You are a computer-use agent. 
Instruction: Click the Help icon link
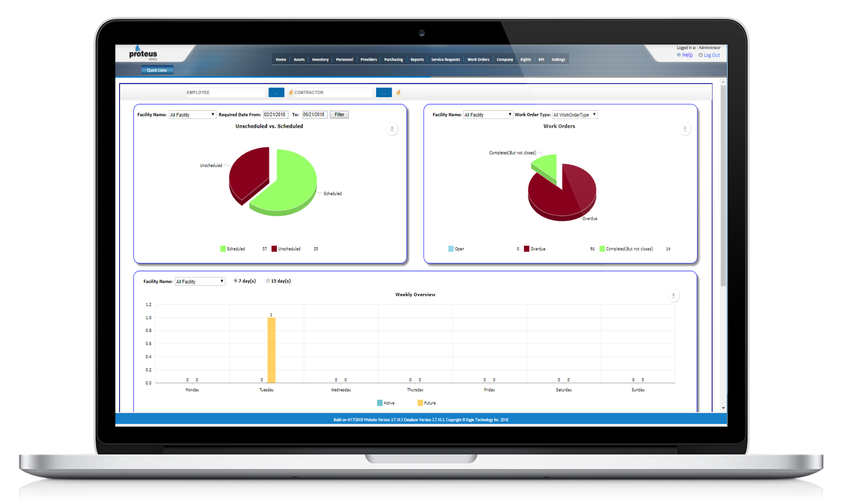tap(679, 55)
